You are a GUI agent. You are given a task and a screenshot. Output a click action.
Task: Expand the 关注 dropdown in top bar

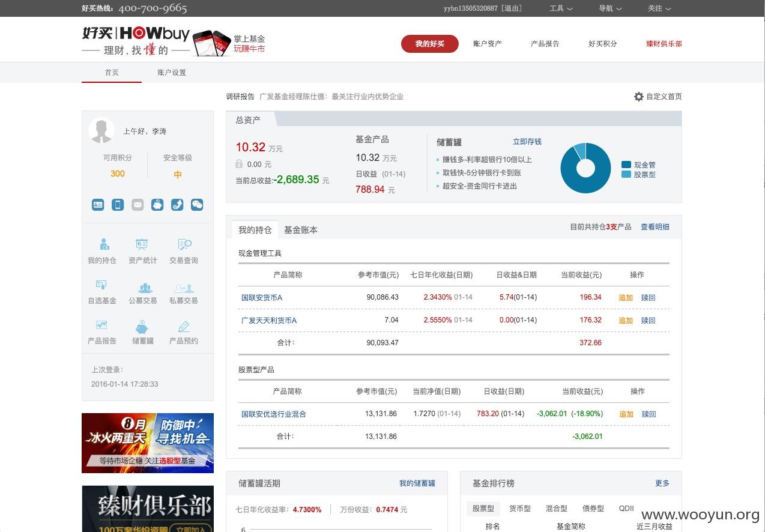(659, 8)
